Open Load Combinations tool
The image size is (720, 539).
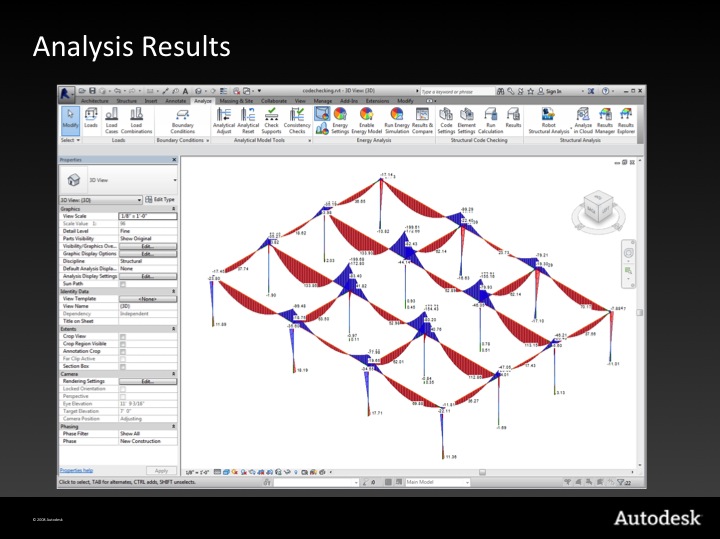point(136,121)
